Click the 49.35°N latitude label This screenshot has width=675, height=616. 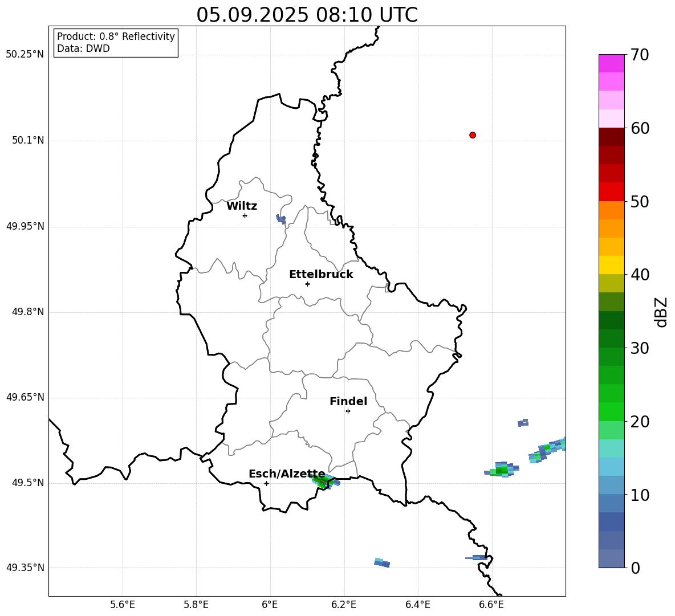coord(25,568)
